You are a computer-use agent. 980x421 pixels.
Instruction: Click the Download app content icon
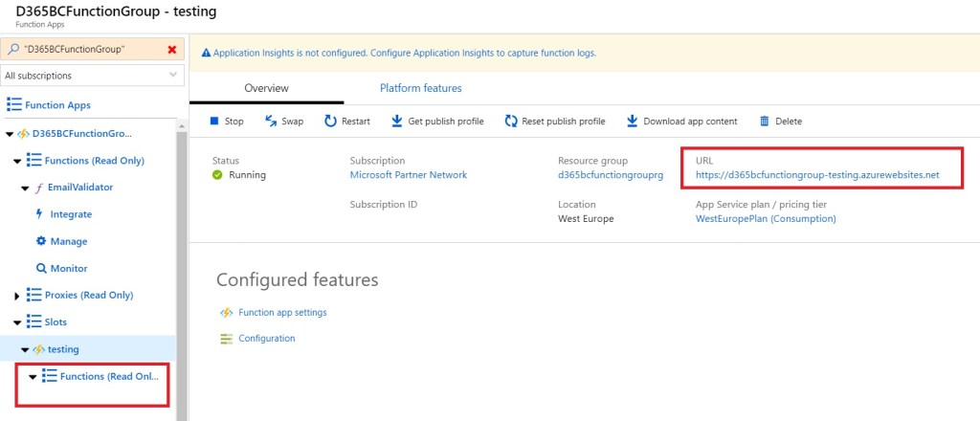[632, 122]
